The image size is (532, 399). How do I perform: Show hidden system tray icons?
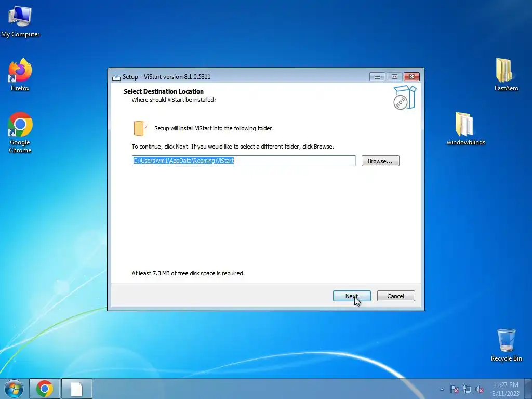[x=442, y=390]
